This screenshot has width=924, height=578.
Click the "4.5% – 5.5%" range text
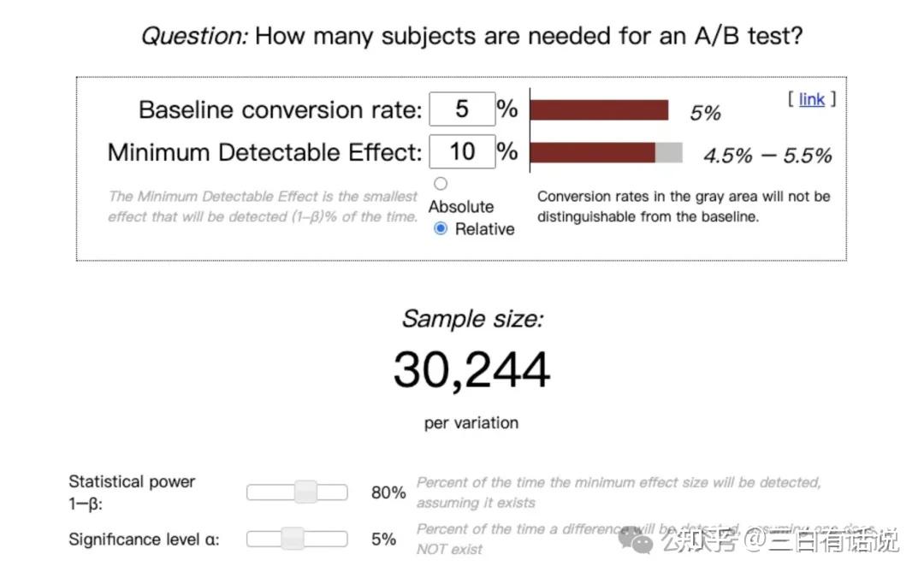[767, 156]
